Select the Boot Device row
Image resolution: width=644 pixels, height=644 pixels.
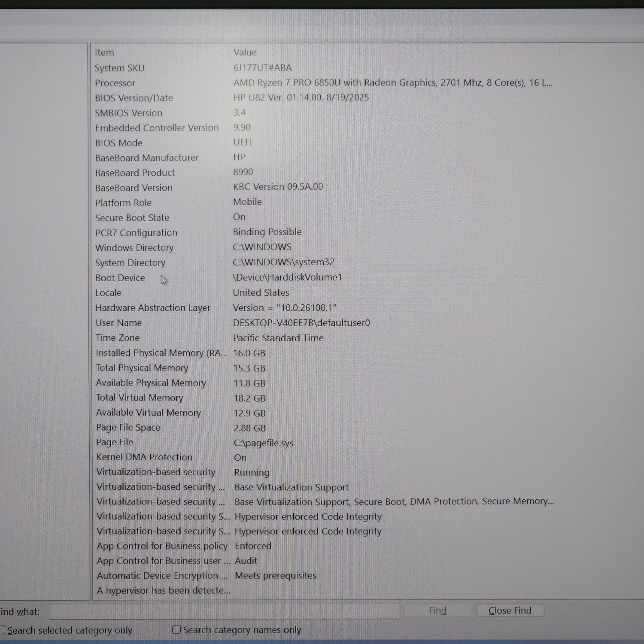[x=120, y=278]
